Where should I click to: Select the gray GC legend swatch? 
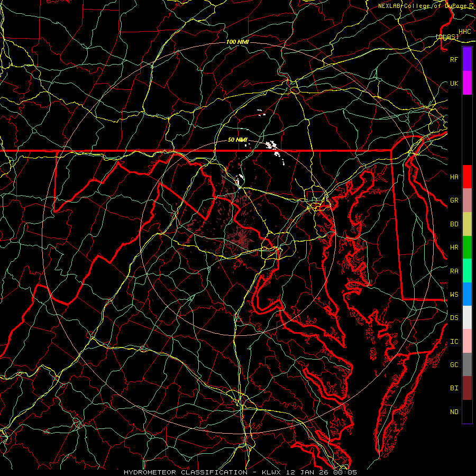point(467,364)
